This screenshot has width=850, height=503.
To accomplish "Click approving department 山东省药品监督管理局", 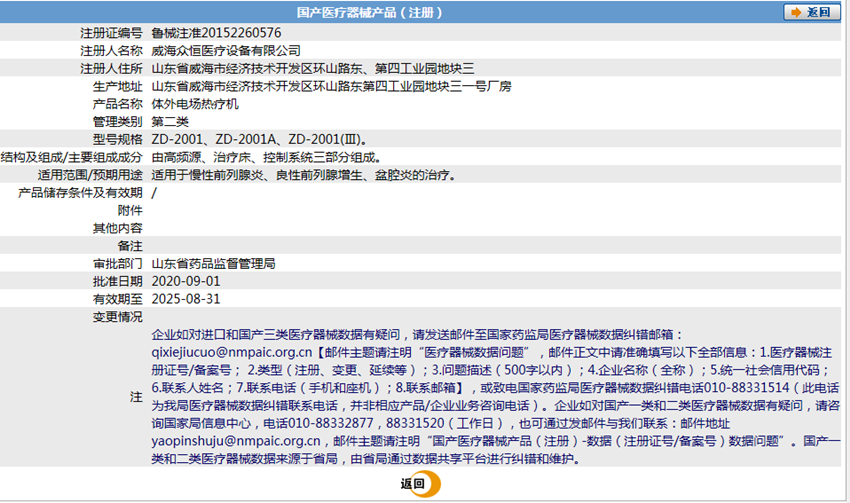I will [x=214, y=264].
